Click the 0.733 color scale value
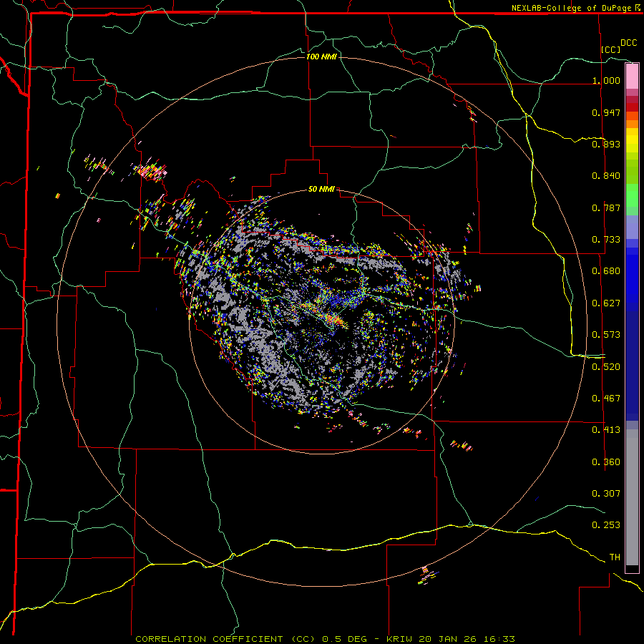Image resolution: width=644 pixels, height=644 pixels. tap(606, 240)
